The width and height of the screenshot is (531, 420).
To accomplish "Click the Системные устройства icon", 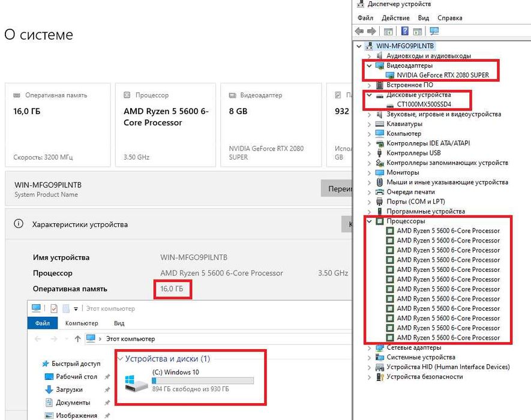I will 380,358.
